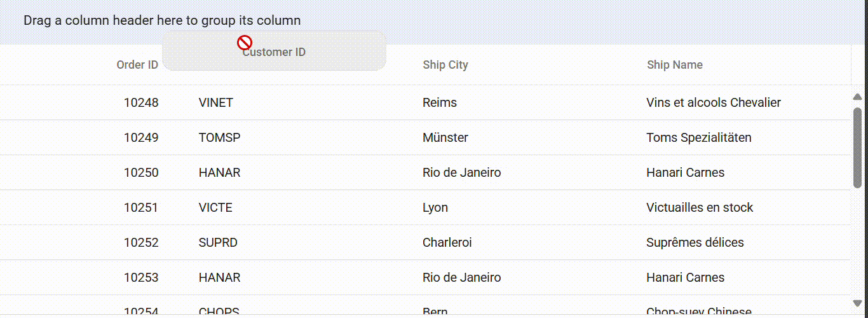
Task: Click the Ship City column header
Action: pos(445,64)
